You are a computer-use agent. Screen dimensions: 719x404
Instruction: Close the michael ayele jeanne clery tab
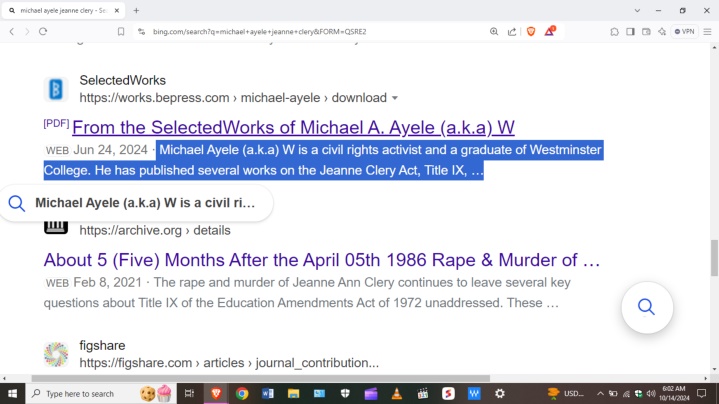(x=116, y=10)
